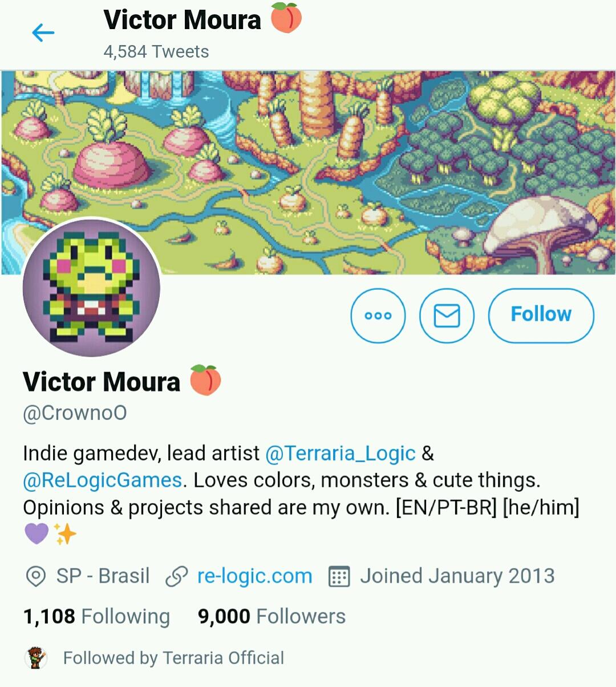Click the location pin icon
This screenshot has height=687, width=616.
pos(36,576)
